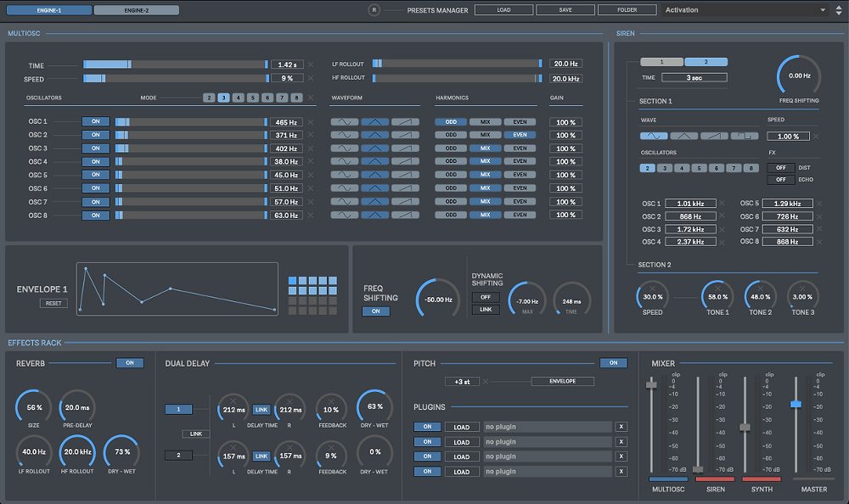Switch to the ENGINE-2 tab
Viewport: 849px width, 504px height.
(137, 9)
